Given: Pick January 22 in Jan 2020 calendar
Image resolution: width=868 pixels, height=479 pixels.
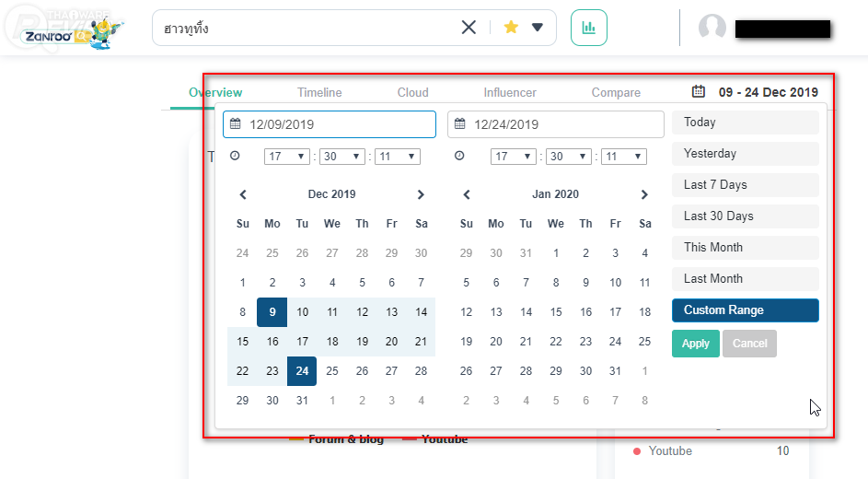Looking at the screenshot, I should [x=556, y=342].
